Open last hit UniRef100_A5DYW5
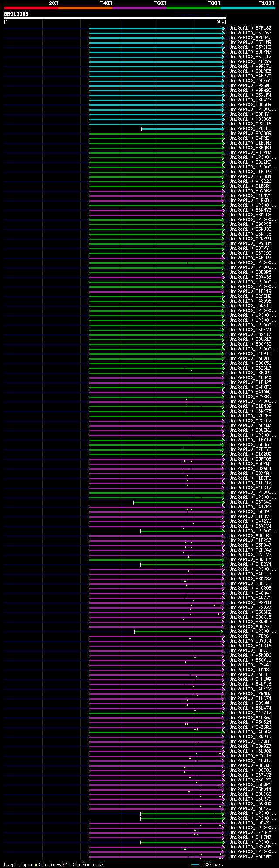Screen dimensions: 279x868 250,856
